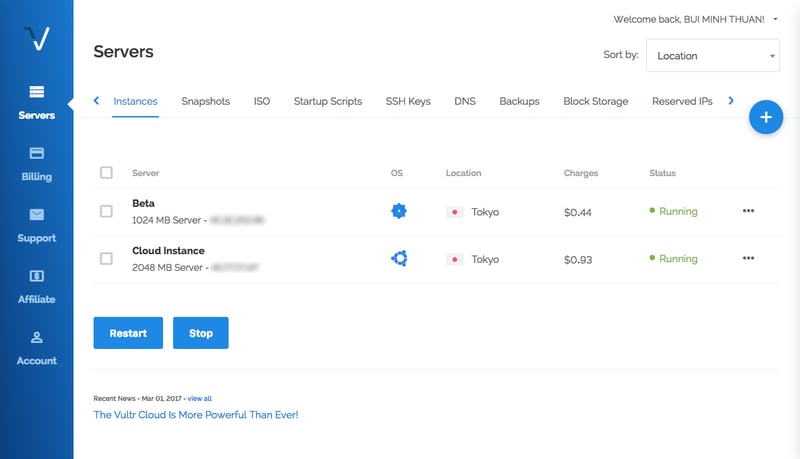800x459 pixels.
Task: Click the blue plus deploy server button
Action: tap(766, 118)
